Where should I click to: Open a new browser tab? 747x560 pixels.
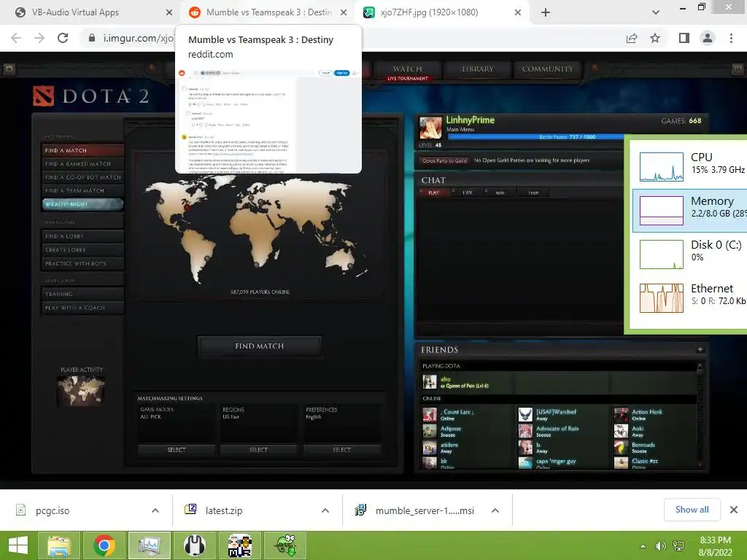point(546,12)
